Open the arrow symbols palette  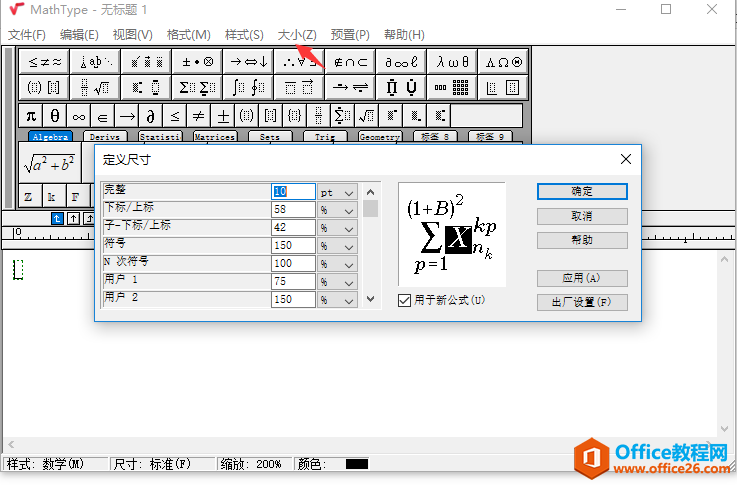(x=249, y=61)
